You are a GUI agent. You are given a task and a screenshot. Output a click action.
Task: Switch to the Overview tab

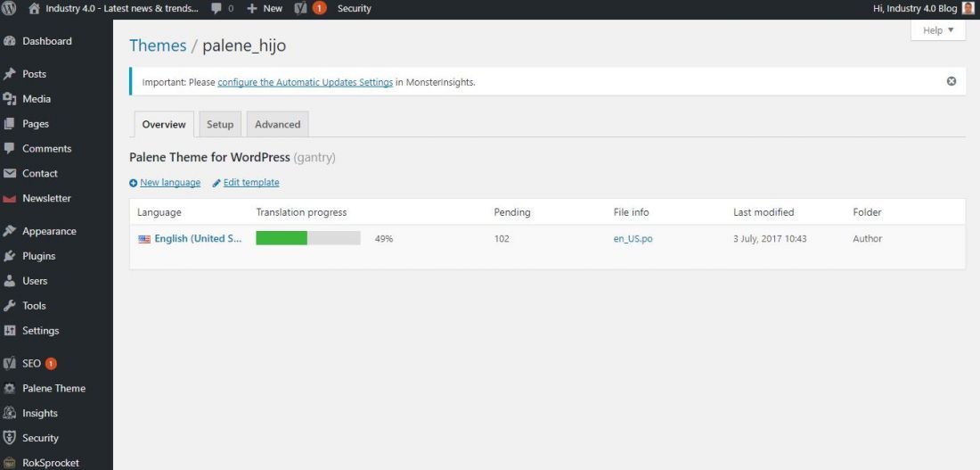pos(164,124)
